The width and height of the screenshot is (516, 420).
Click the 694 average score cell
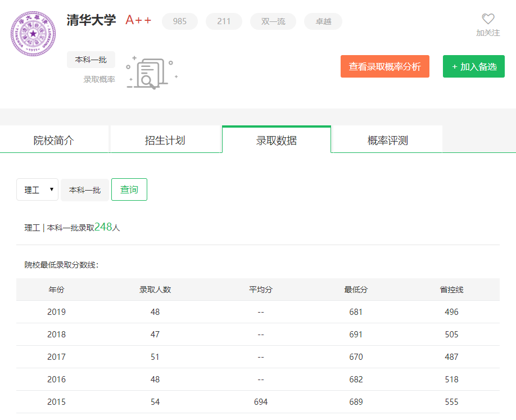261,402
